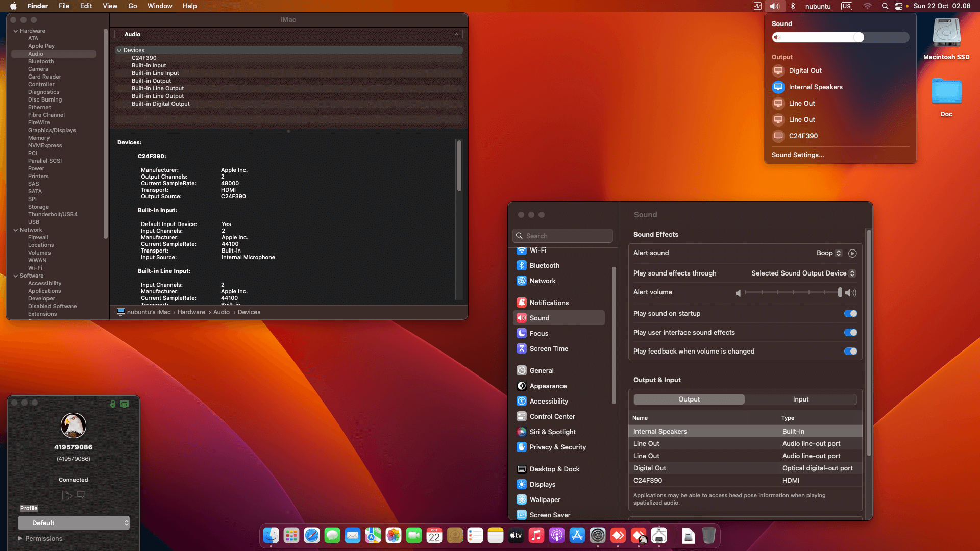Image resolution: width=980 pixels, height=551 pixels.
Task: Launch Messages from the Dock
Action: coord(332,535)
